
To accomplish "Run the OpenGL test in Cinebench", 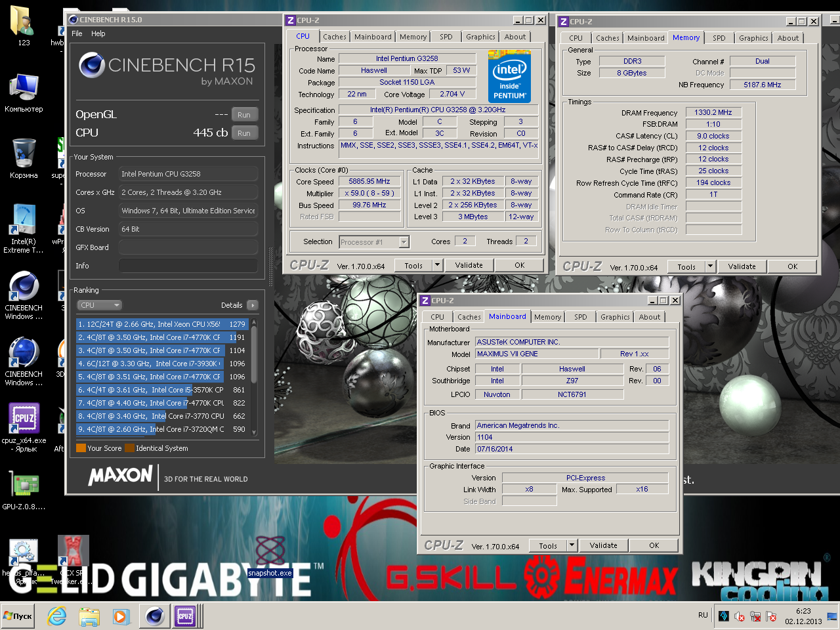I will [x=244, y=114].
